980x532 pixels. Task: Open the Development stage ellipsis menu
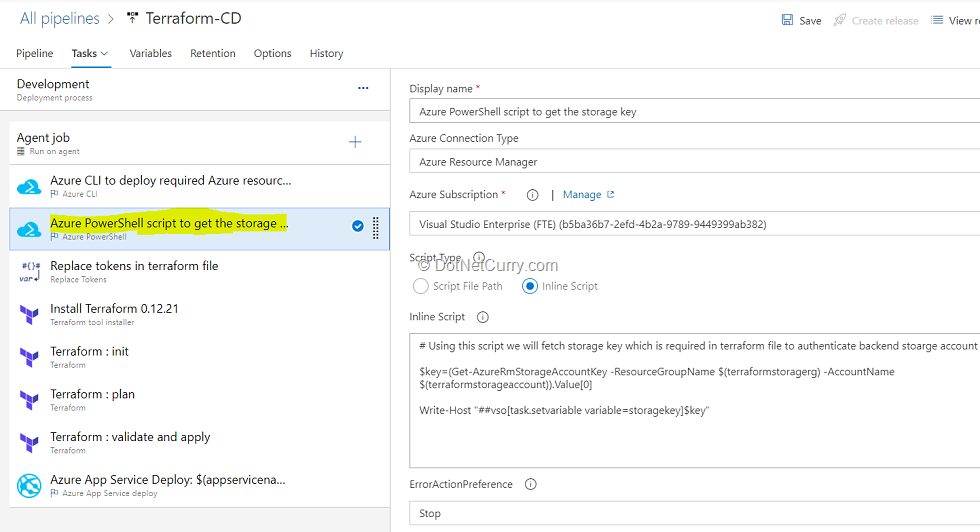coord(363,88)
